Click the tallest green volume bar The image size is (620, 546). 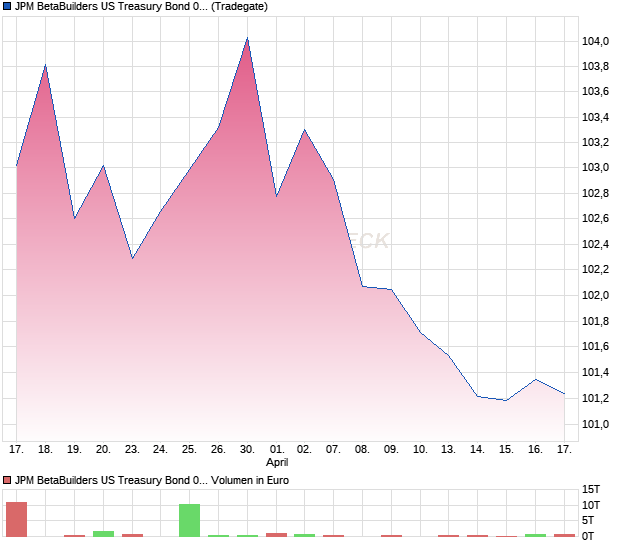click(189, 520)
